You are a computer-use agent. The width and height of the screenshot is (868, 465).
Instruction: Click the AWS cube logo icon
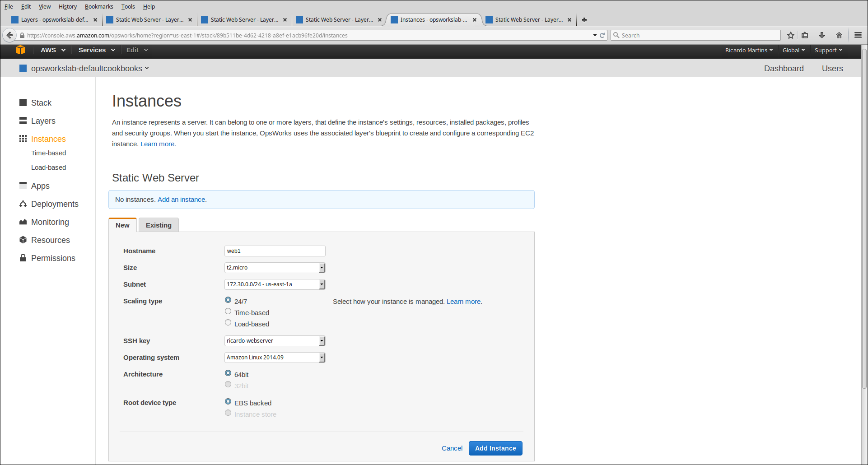point(20,50)
